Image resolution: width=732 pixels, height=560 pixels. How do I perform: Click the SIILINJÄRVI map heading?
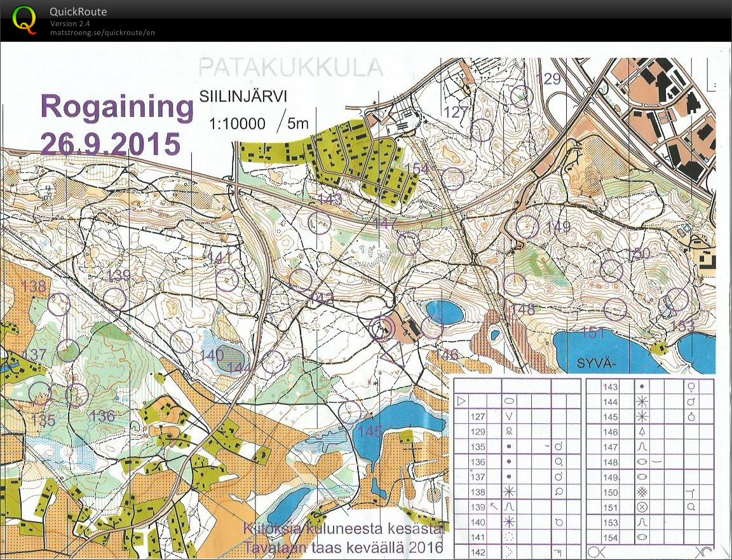point(243,97)
